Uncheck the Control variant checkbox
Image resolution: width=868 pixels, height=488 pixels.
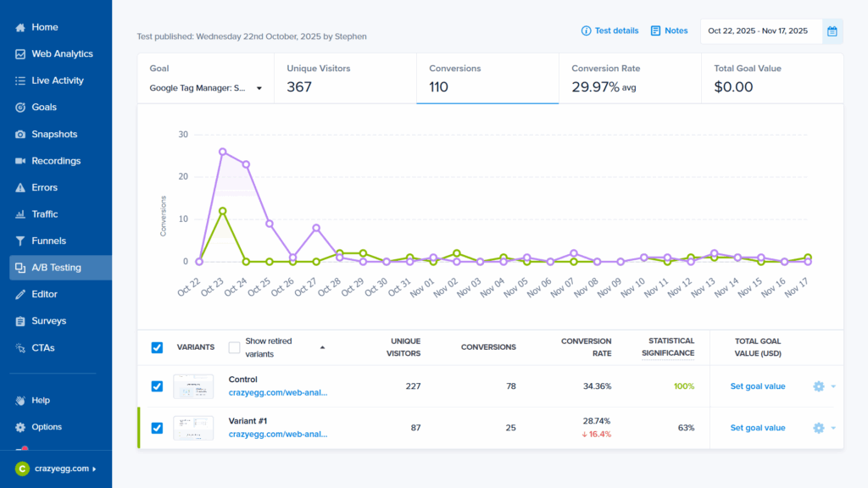click(157, 386)
